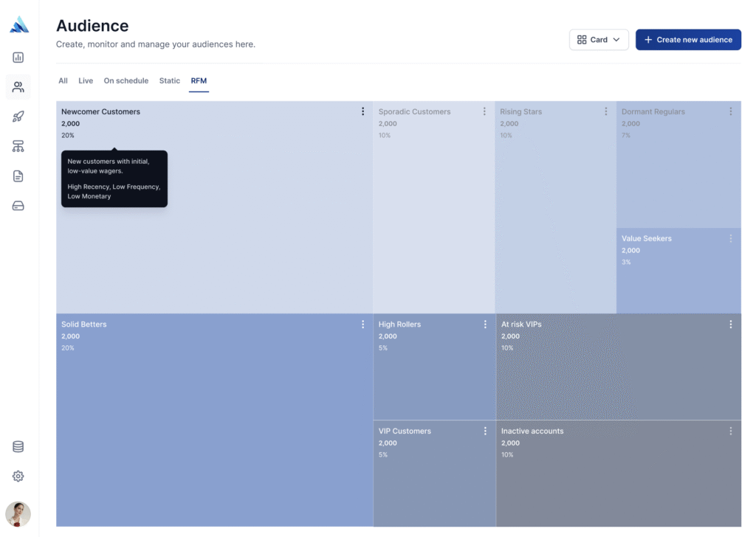
Task: Open the user profile avatar
Action: coord(18,514)
